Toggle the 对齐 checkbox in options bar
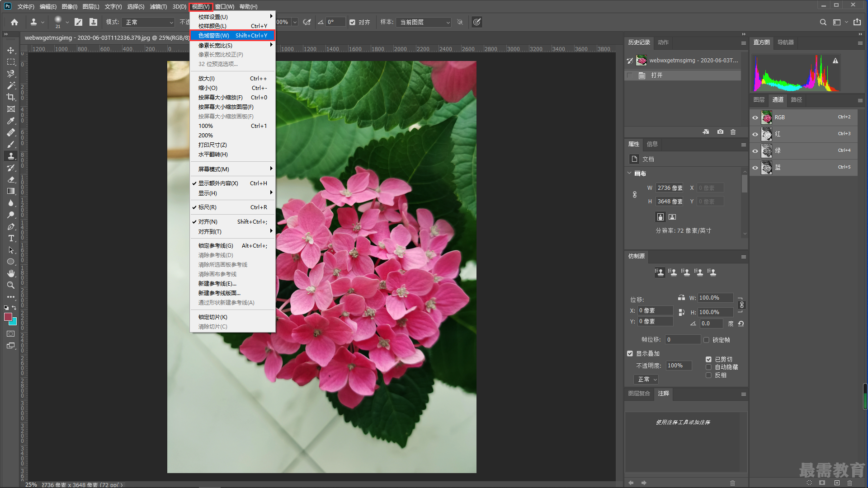 point(353,22)
